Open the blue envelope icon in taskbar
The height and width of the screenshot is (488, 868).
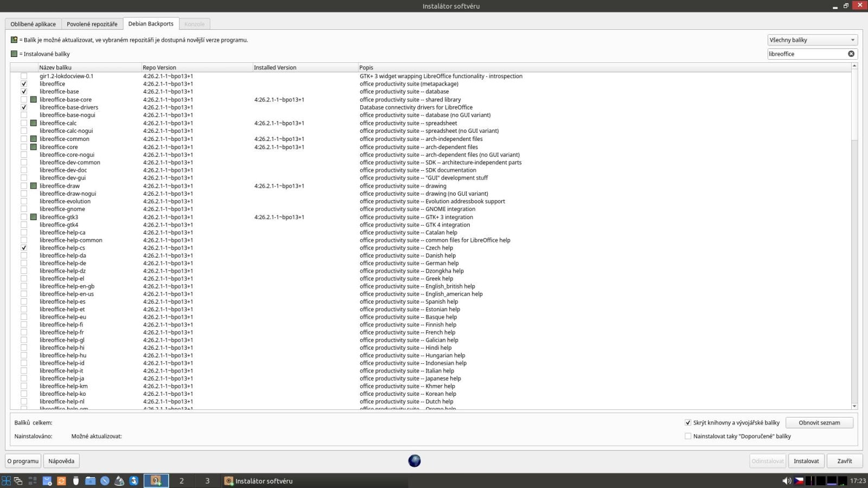47,481
